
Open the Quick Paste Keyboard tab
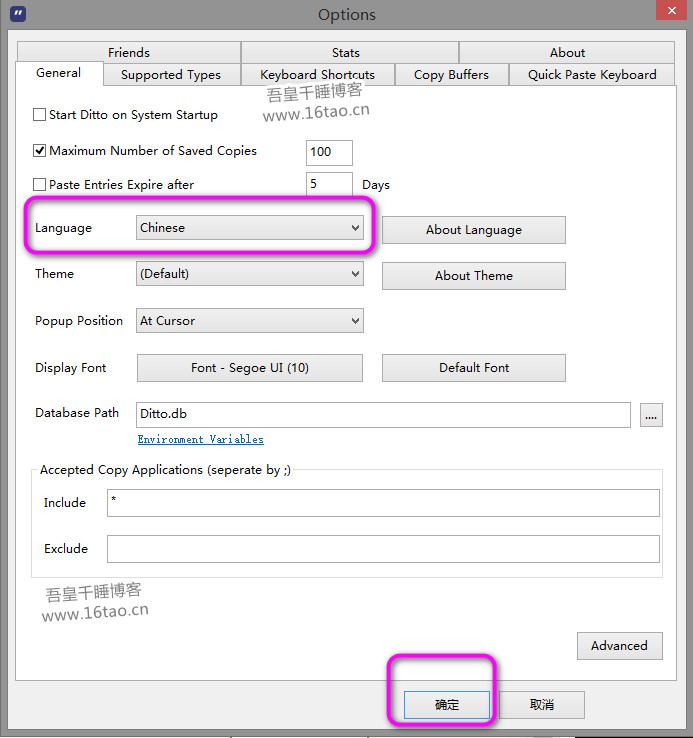coord(592,75)
